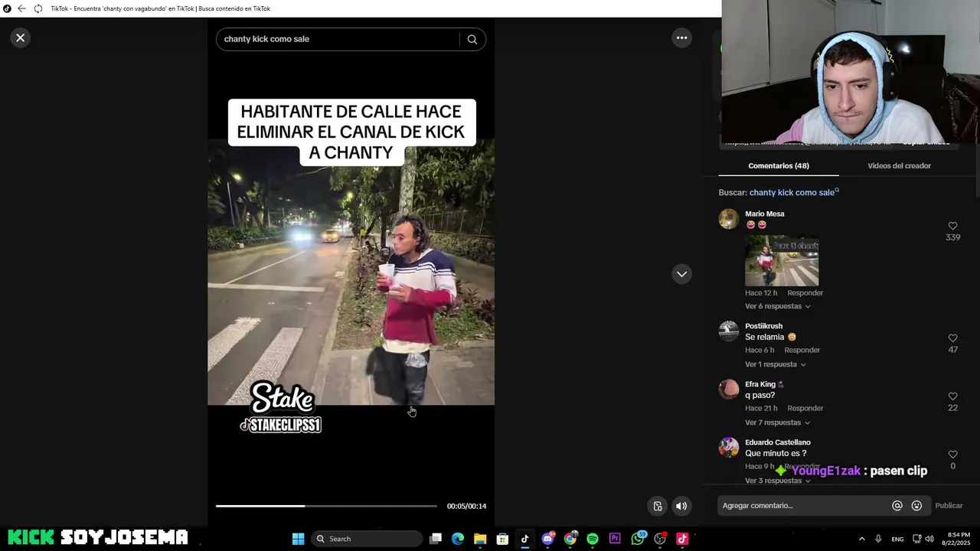Expand 7 replies under Efra King

[x=777, y=422]
